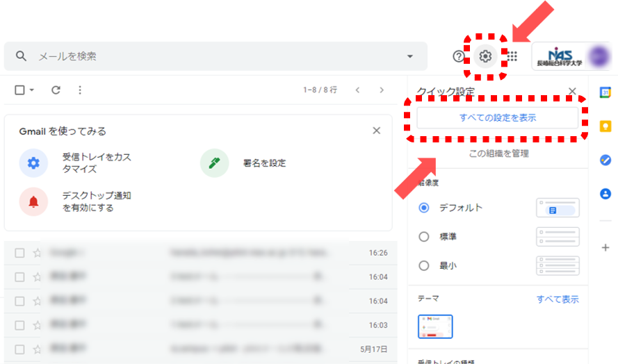Click the red bell notification icon
Image resolution: width=618 pixels, height=364 pixels.
33,201
